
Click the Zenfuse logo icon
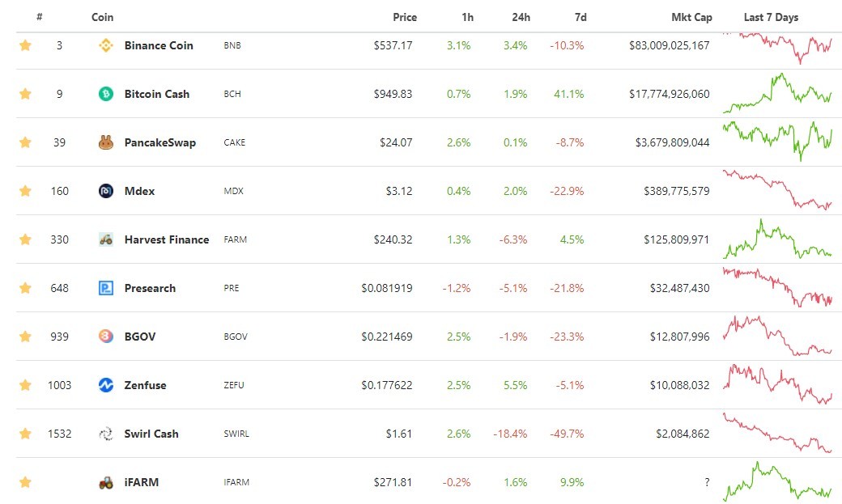click(106, 385)
